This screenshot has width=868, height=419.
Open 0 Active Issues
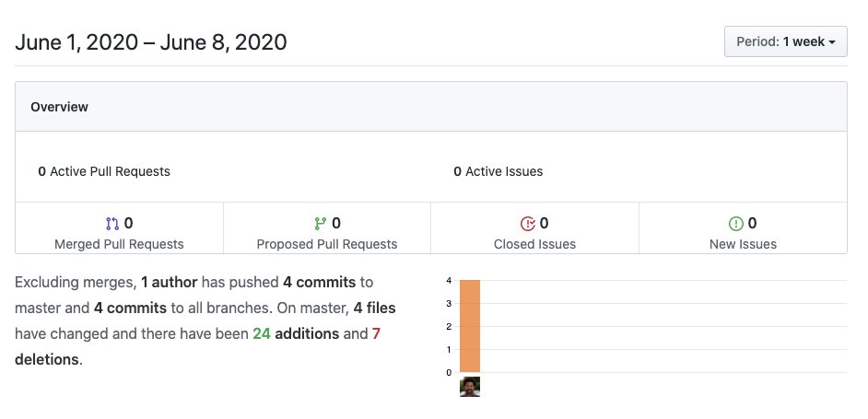498,171
